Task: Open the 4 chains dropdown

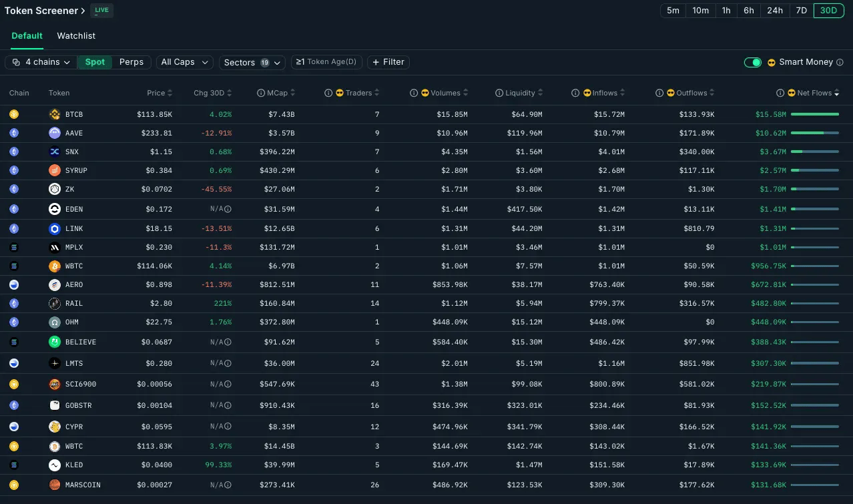Action: coord(41,62)
